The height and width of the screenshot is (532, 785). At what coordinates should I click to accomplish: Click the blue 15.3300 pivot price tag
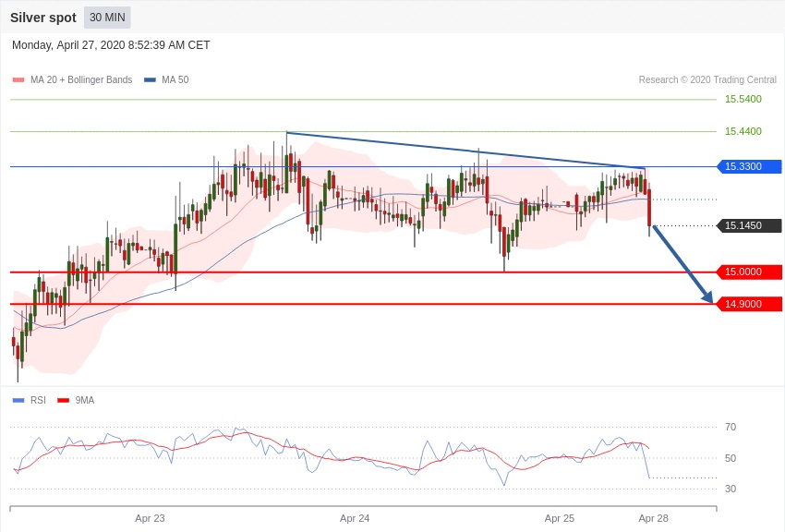point(750,166)
